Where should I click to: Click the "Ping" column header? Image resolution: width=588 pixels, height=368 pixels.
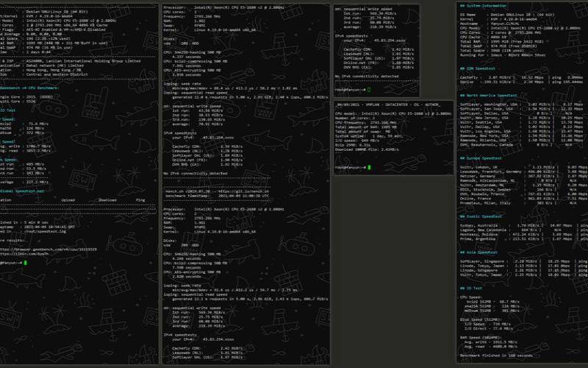pos(140,200)
